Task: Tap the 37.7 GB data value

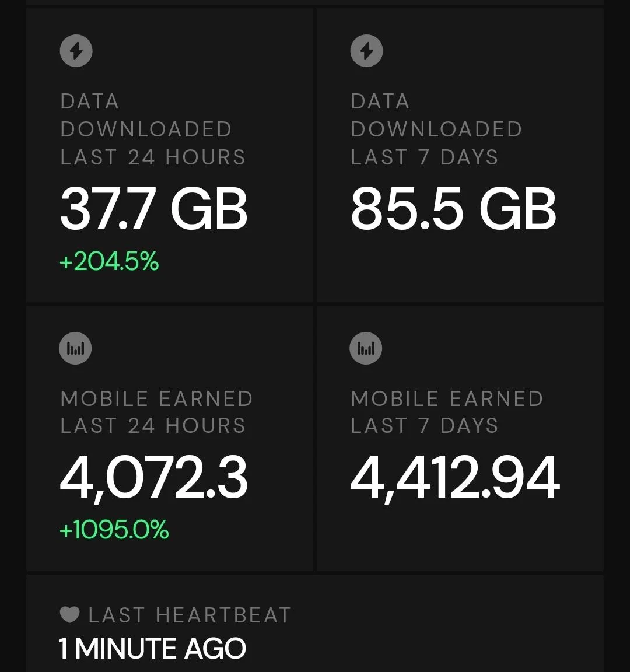Action: pos(153,209)
